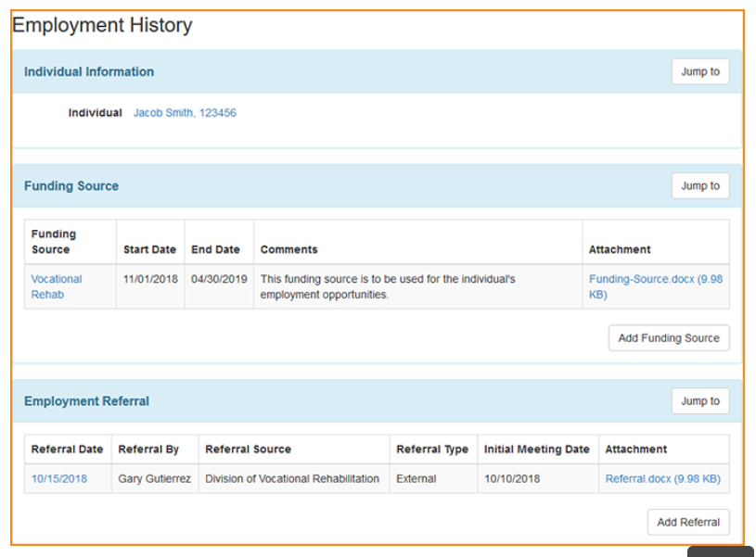Click the Start Date column header

(x=149, y=249)
